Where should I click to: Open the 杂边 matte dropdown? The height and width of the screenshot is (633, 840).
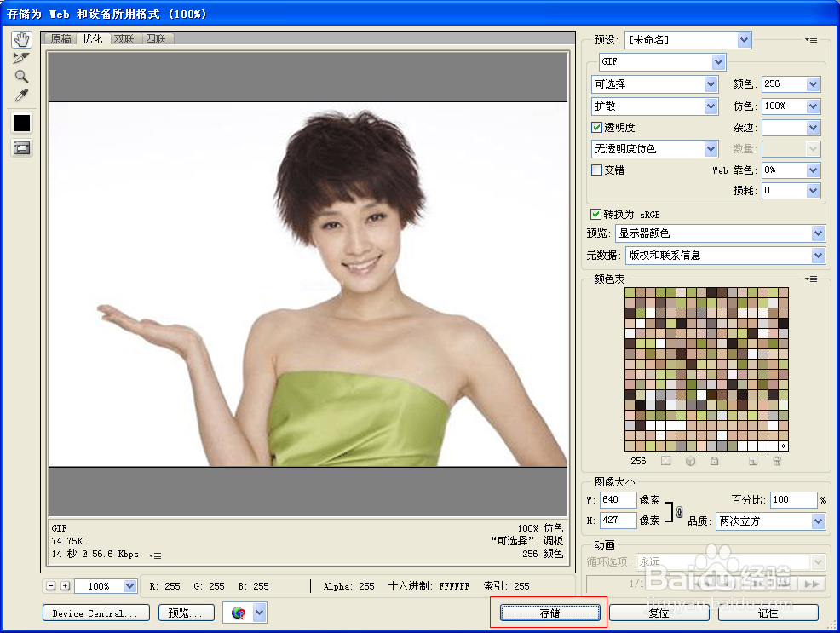791,128
